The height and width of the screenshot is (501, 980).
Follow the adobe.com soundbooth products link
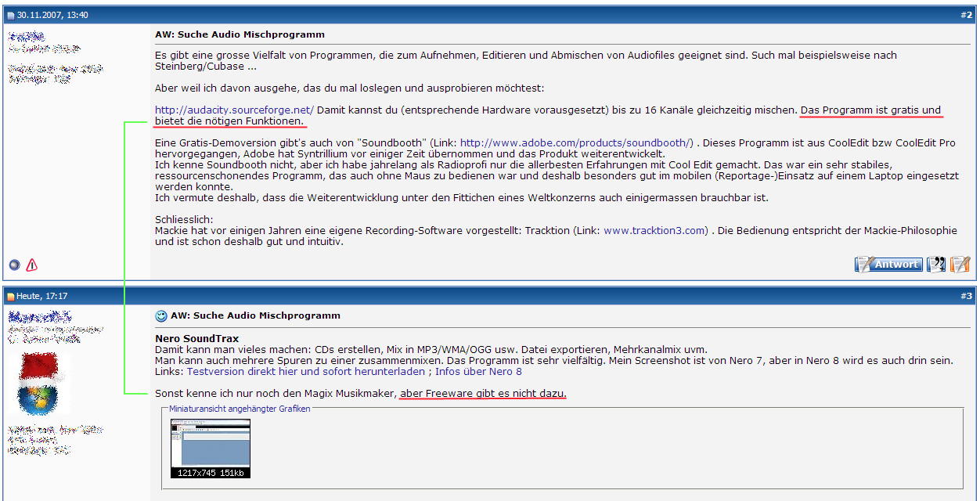(576, 143)
